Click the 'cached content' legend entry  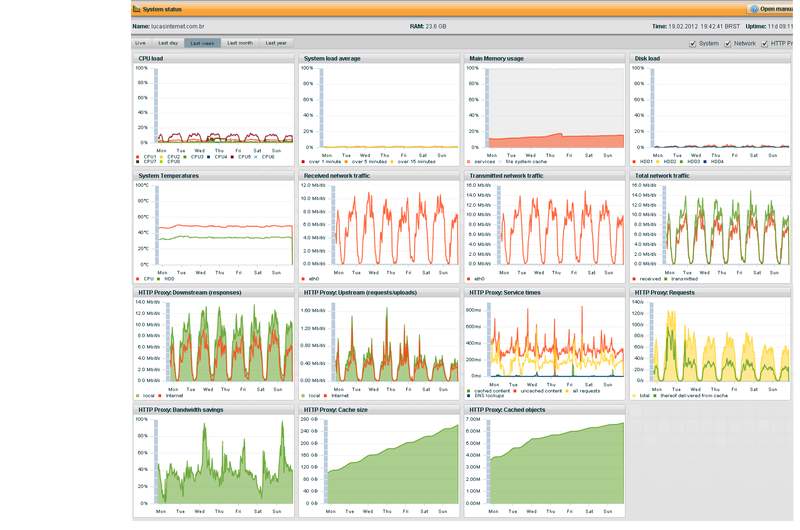(489, 391)
